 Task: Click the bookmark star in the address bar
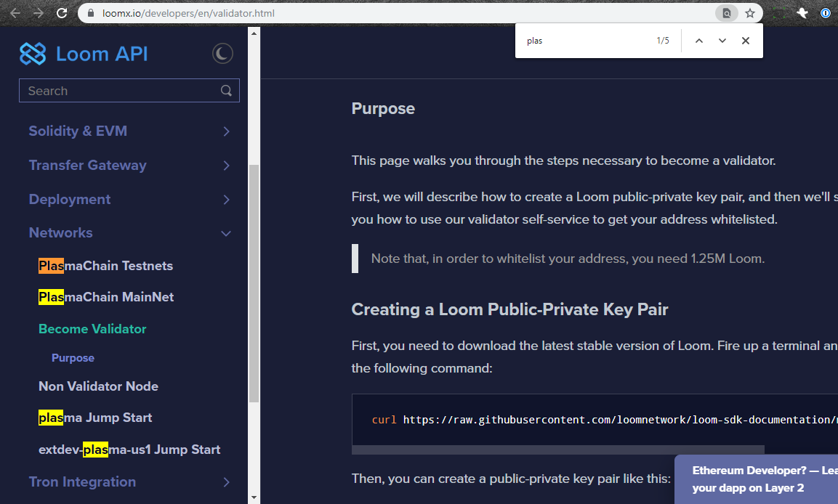[x=751, y=12]
